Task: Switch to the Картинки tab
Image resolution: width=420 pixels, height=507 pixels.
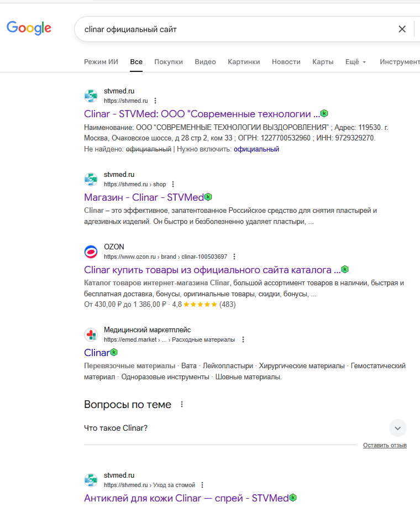Action: [244, 62]
